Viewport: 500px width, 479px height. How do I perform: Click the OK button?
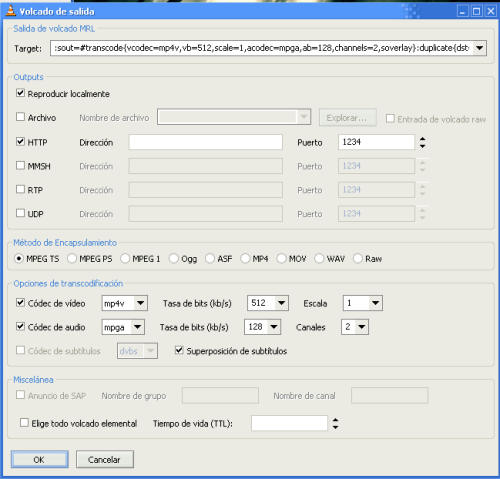pos(39,459)
